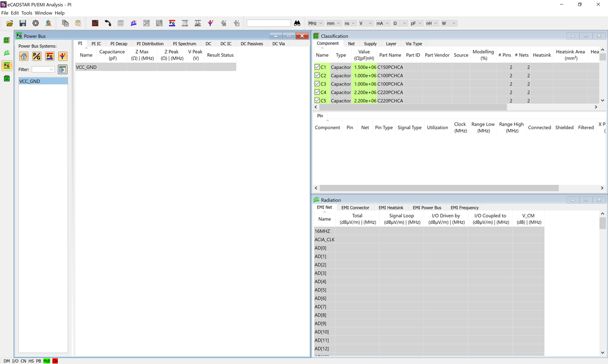Open settings via the gear toolbar icon
608x364 pixels.
[x=35, y=23]
